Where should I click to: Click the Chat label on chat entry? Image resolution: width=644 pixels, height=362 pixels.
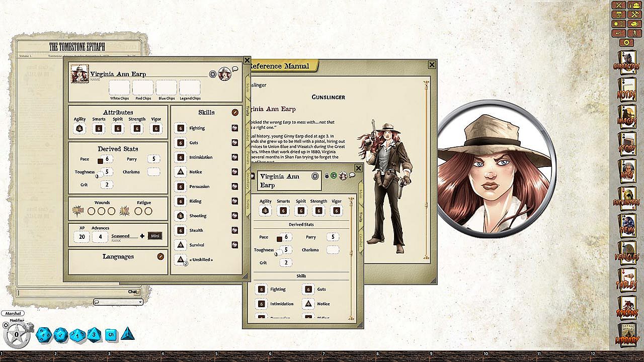pyautogui.click(x=133, y=292)
